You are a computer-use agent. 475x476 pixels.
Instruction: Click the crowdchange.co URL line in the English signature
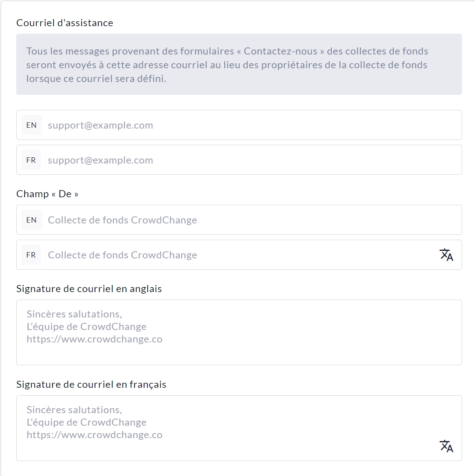coord(95,339)
